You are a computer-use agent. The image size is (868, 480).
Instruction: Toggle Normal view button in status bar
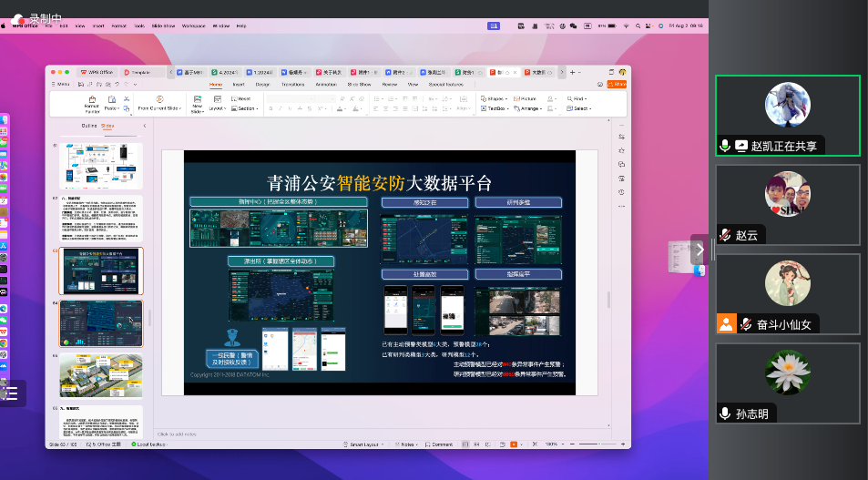(465, 444)
